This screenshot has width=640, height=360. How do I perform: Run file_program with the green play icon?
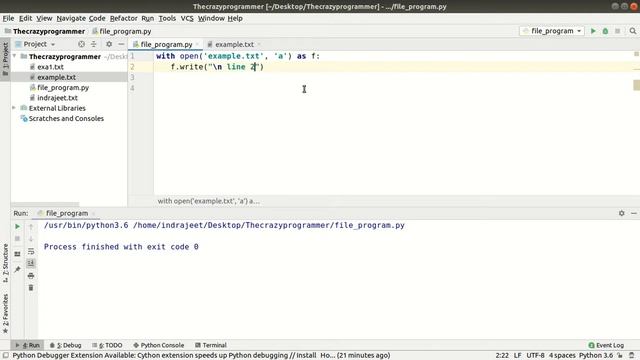pyautogui.click(x=593, y=31)
